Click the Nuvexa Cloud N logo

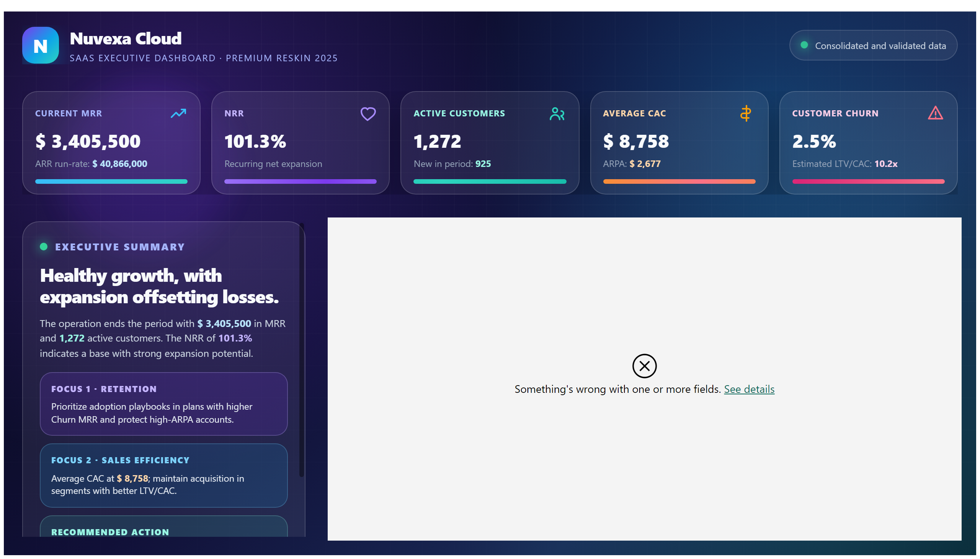pyautogui.click(x=40, y=45)
